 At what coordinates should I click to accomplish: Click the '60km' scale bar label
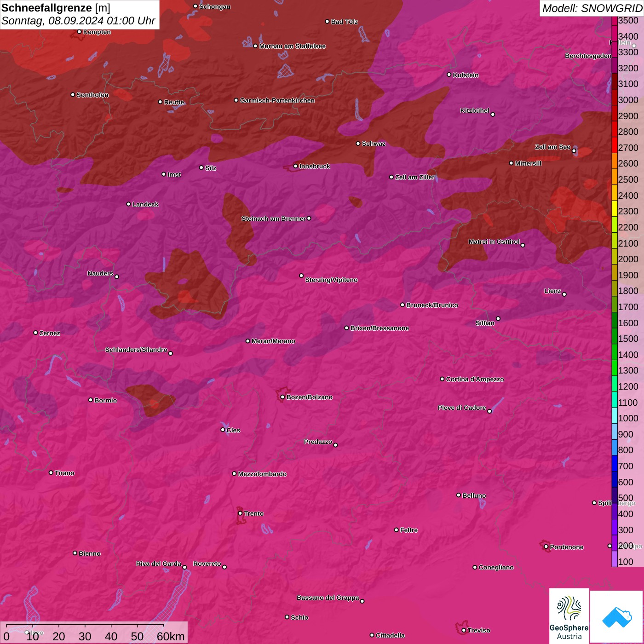click(171, 636)
